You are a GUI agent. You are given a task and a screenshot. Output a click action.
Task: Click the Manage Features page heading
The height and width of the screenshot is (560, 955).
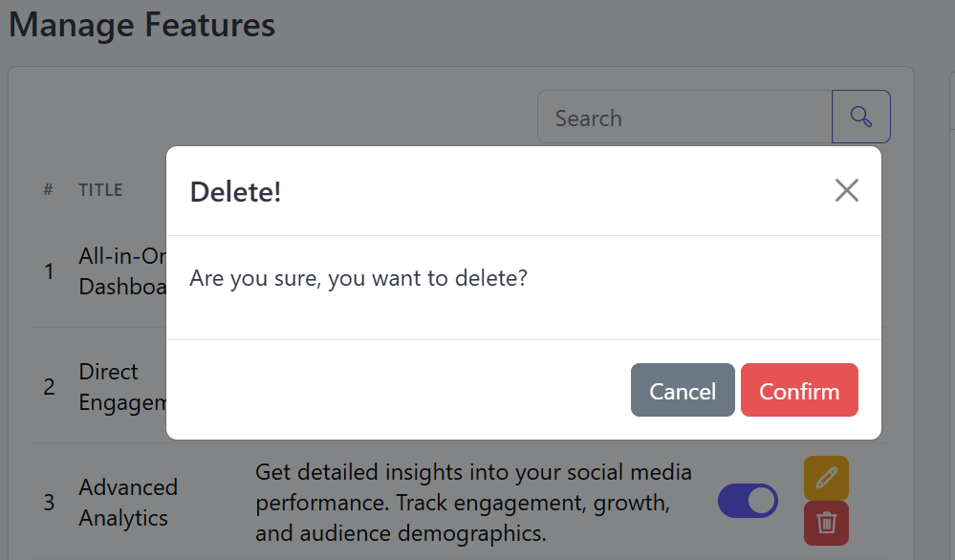[141, 25]
